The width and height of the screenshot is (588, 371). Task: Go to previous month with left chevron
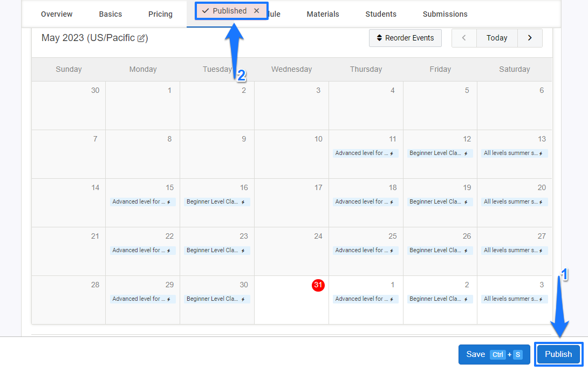pyautogui.click(x=464, y=38)
